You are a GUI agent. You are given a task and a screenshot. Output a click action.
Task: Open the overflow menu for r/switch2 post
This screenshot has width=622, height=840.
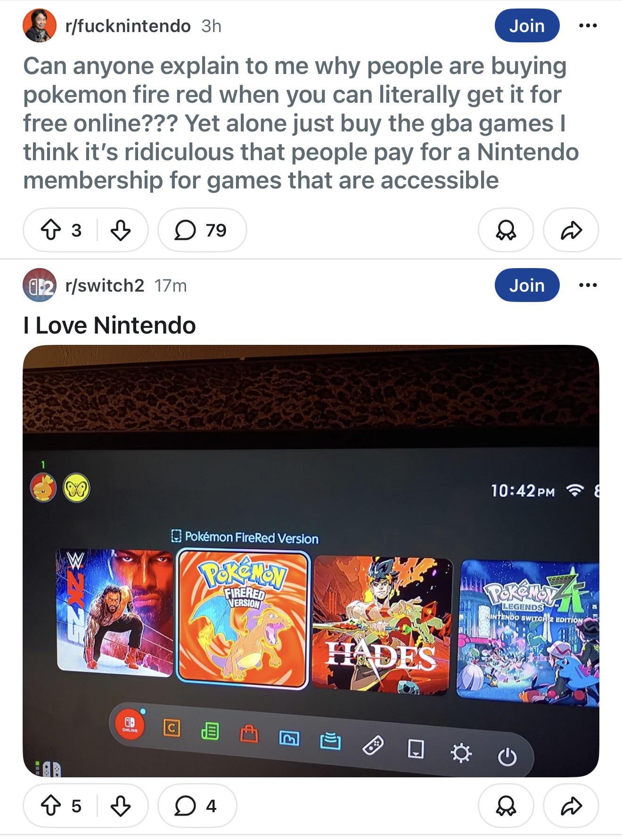(588, 285)
